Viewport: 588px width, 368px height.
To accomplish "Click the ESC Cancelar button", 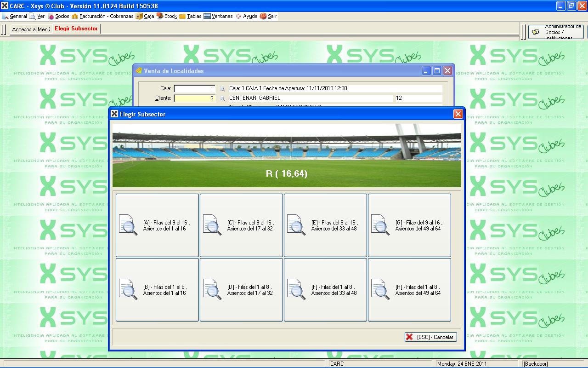I will click(x=430, y=337).
